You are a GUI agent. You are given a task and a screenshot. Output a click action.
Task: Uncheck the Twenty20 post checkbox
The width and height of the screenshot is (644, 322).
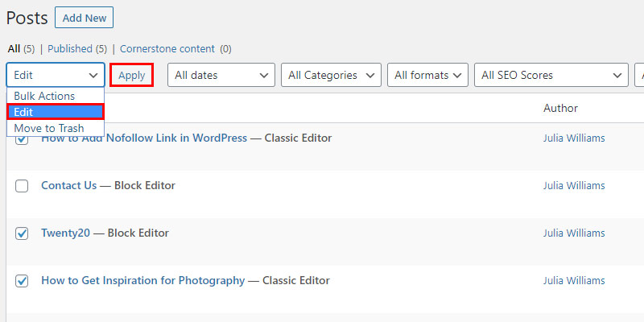(x=22, y=233)
